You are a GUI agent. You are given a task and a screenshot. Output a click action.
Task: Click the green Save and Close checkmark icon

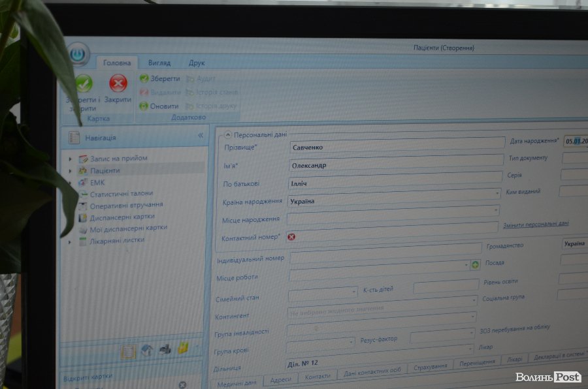pyautogui.click(x=84, y=84)
